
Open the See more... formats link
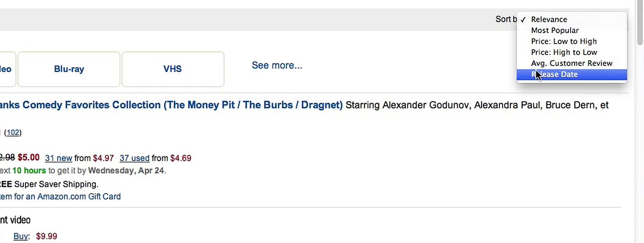coord(277,66)
